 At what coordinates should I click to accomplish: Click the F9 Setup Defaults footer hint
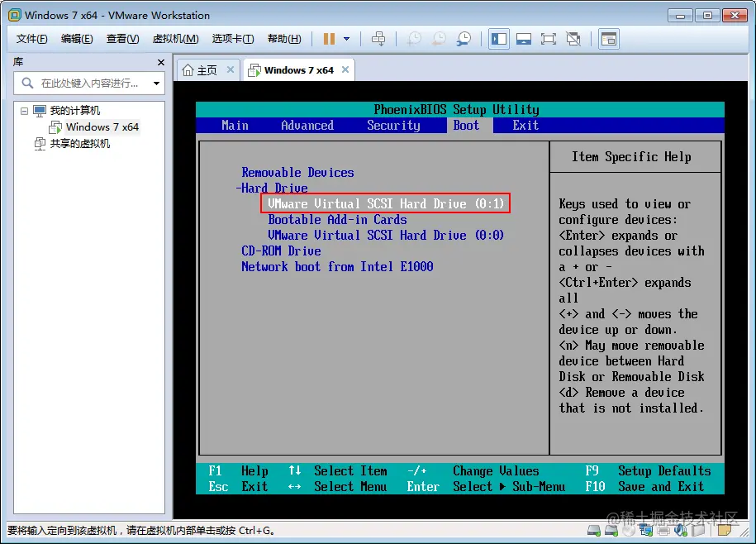pyautogui.click(x=648, y=470)
